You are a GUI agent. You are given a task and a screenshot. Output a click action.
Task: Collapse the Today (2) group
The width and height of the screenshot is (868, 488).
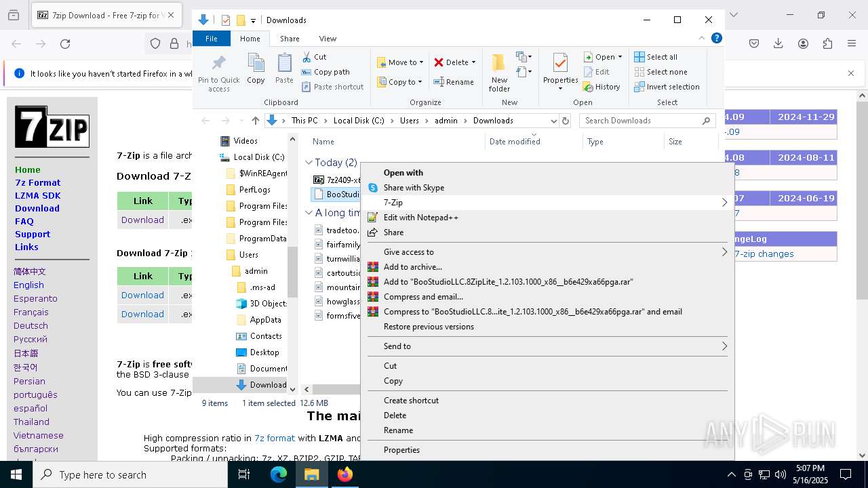[x=309, y=163]
